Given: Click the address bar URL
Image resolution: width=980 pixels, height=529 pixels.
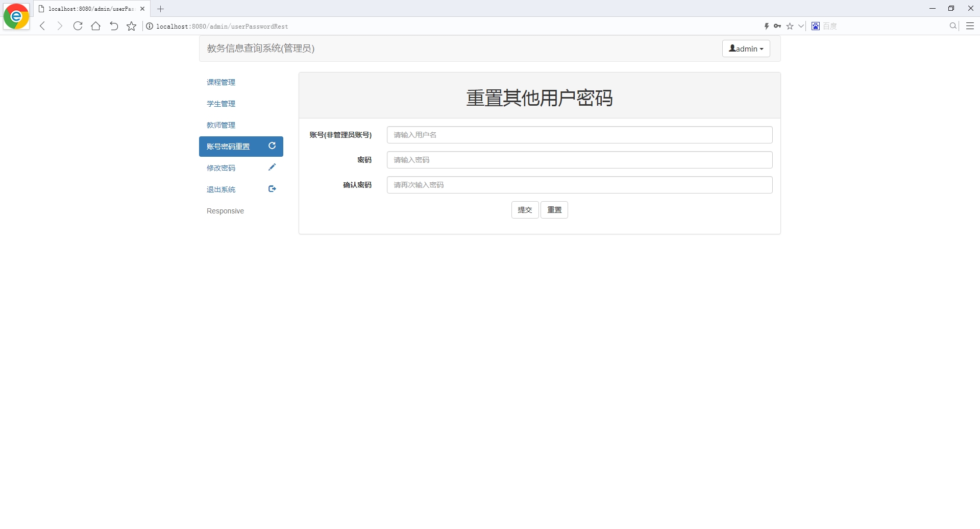Looking at the screenshot, I should pos(222,26).
